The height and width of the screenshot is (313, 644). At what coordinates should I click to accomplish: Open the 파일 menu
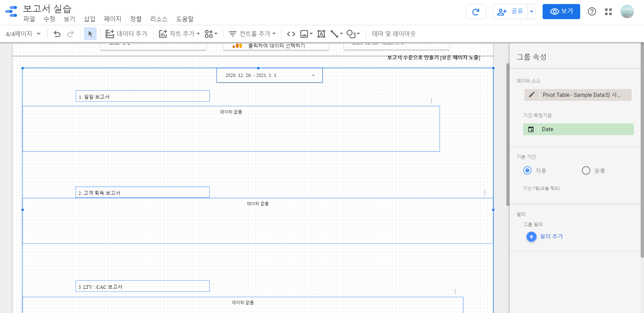click(x=29, y=19)
